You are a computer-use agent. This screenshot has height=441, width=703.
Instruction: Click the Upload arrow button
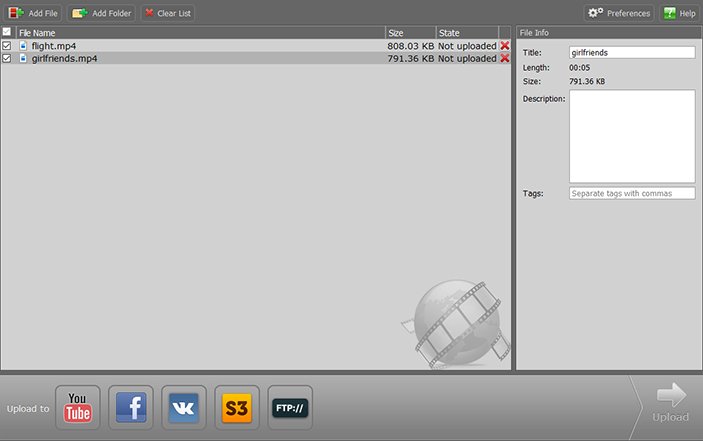coord(671,402)
